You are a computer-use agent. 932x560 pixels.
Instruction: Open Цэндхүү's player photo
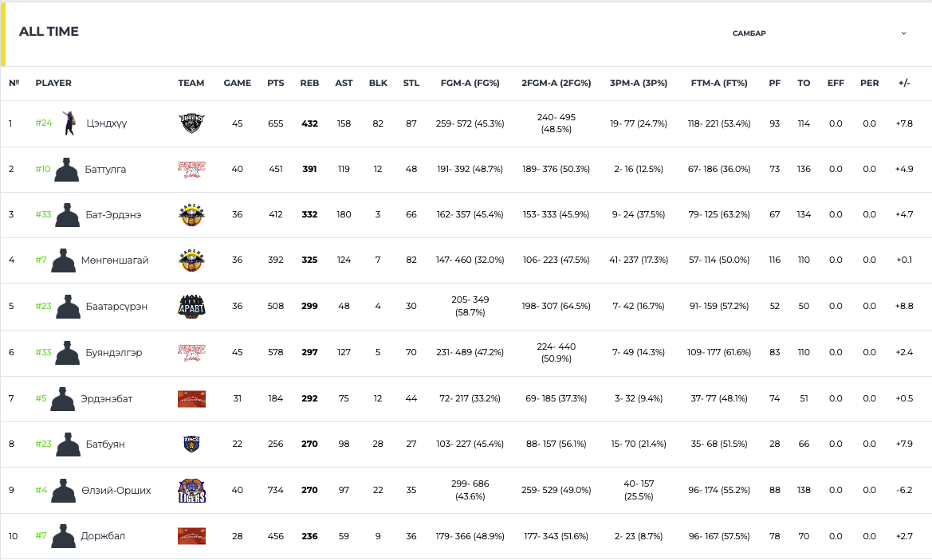[x=69, y=123]
